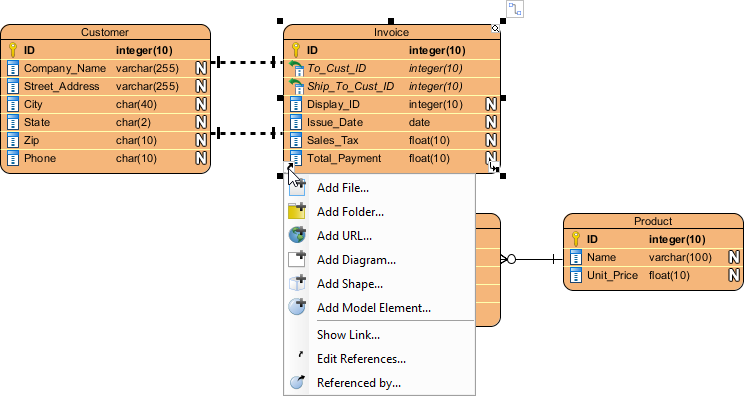This screenshot has height=396, width=744.
Task: Select Referenced by... menu entry
Action: click(380, 383)
